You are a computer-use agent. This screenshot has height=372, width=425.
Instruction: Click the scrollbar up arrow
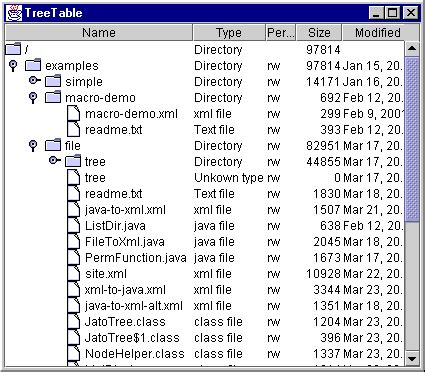pos(412,49)
